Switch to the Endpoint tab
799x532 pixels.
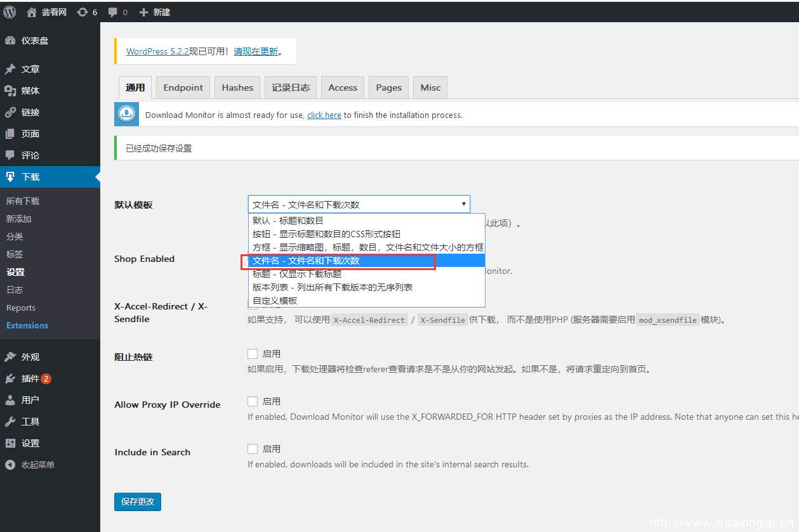tap(183, 88)
